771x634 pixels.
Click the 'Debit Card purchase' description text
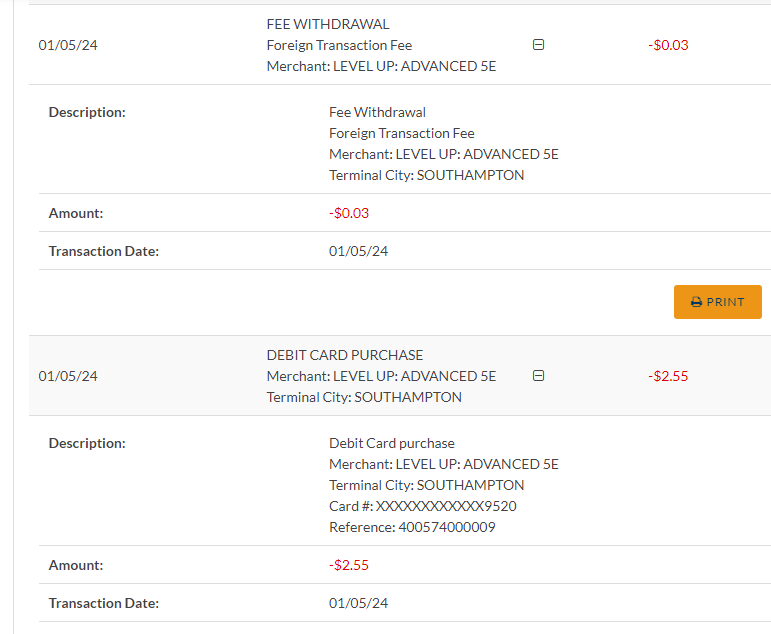(392, 443)
